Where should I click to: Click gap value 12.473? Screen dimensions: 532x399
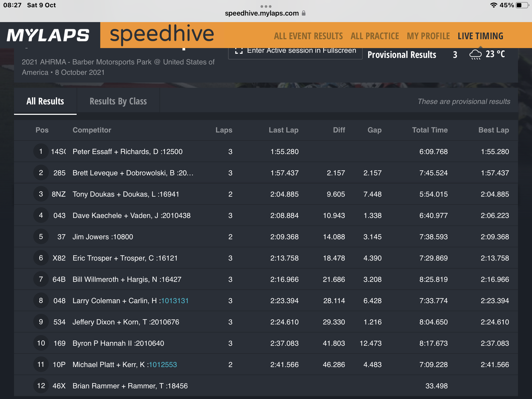click(x=371, y=343)
